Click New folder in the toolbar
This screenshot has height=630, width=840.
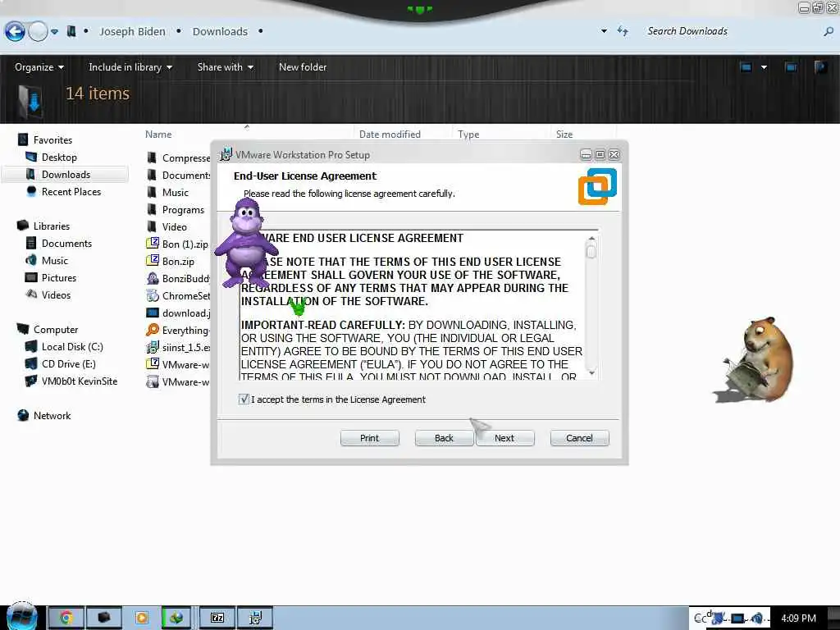[303, 67]
